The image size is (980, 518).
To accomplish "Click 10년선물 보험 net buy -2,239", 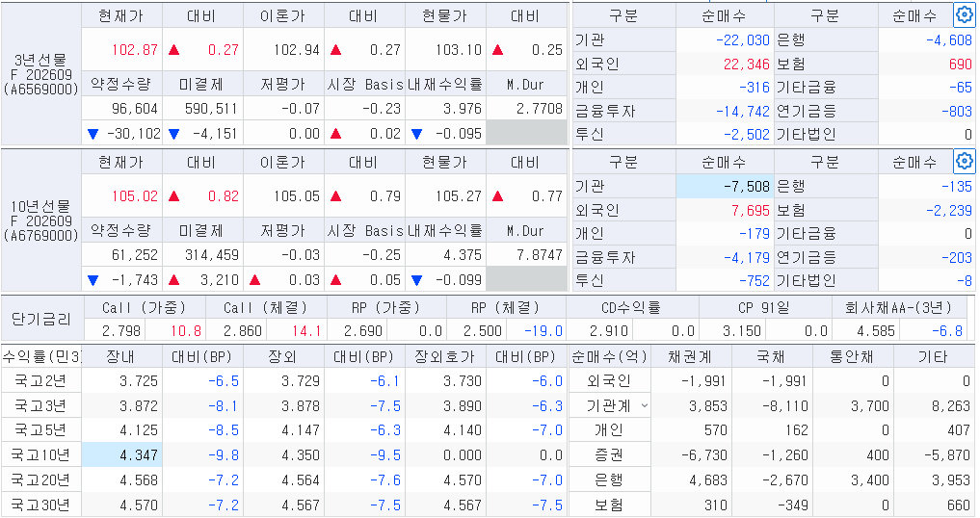I will pos(949,211).
